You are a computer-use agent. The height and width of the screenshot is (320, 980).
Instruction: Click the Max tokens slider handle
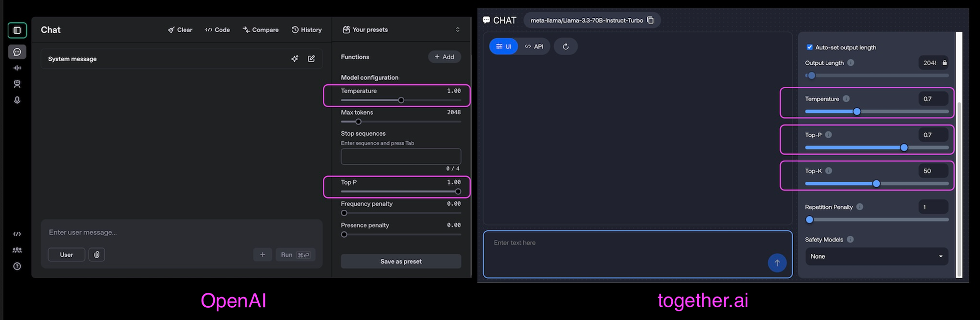[x=358, y=122]
